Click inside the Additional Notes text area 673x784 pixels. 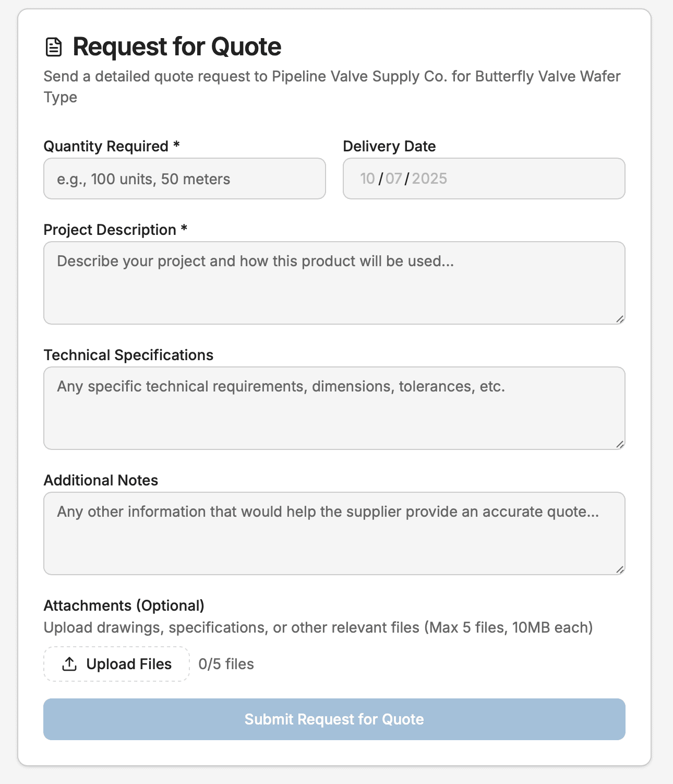[334, 532]
